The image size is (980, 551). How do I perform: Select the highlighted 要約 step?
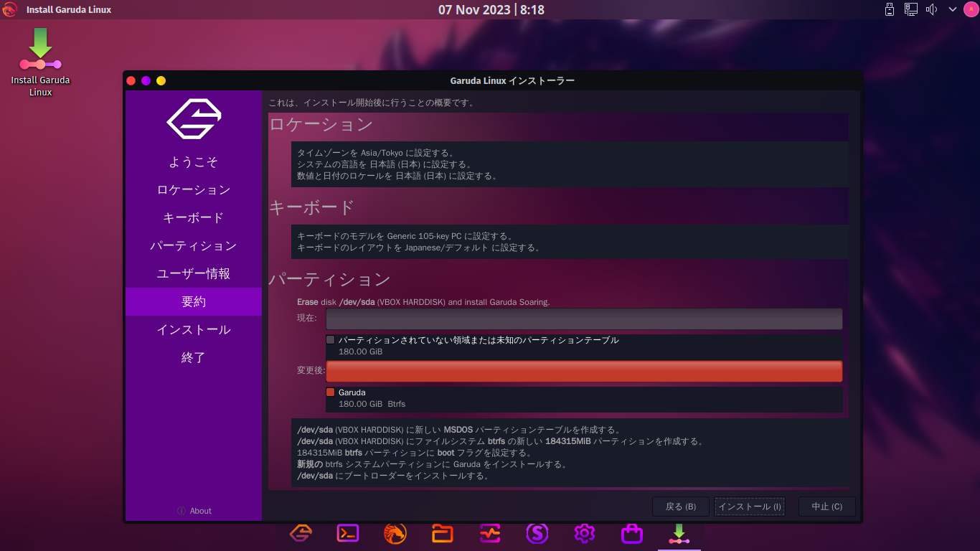click(194, 302)
